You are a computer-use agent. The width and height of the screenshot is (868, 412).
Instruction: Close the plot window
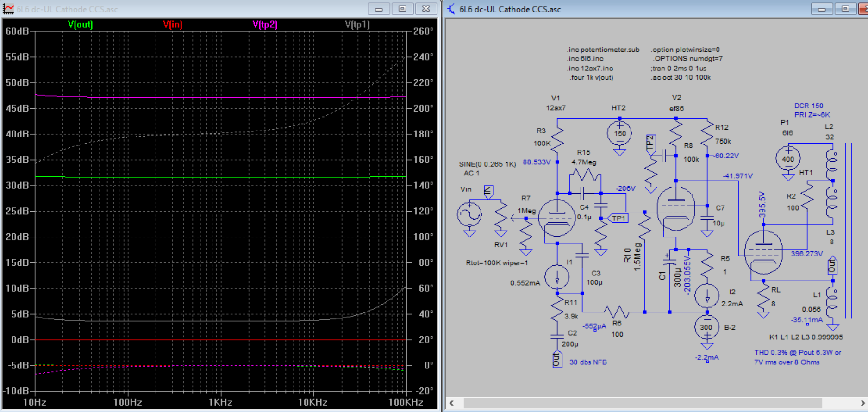tap(426, 9)
